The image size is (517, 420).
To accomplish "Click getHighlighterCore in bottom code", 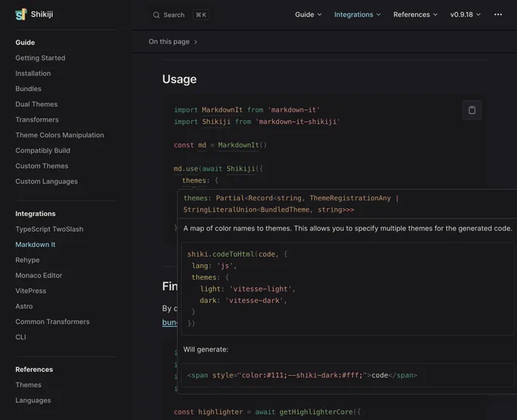I will [316, 412].
